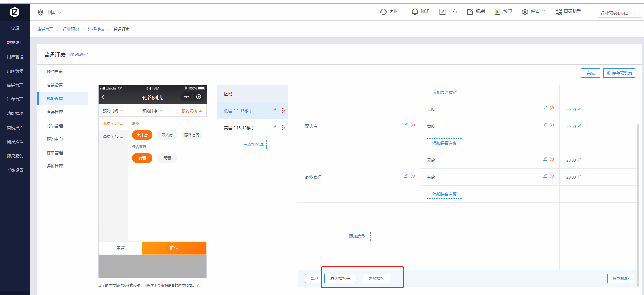Open notifications bell (通知)
This screenshot has height=295, width=644.
(415, 12)
